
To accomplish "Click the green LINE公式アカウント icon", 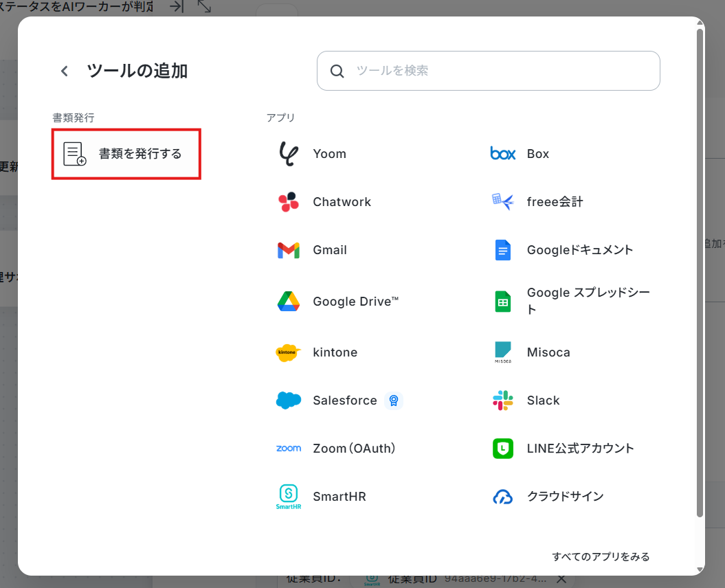I will pos(502,449).
